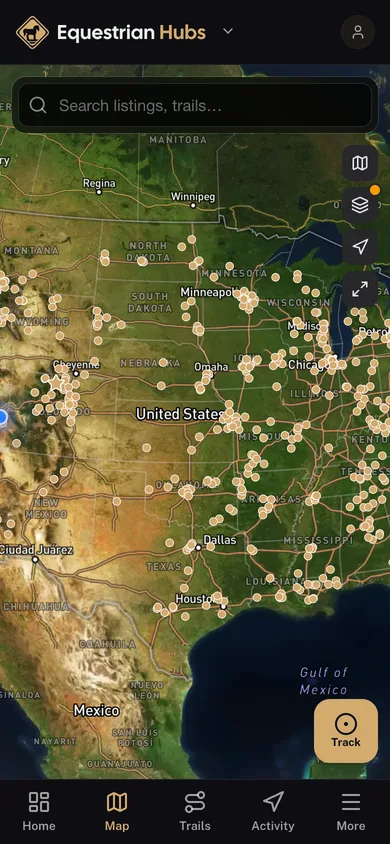Viewport: 390px width, 844px height.
Task: Open the user profile icon
Action: (x=358, y=32)
